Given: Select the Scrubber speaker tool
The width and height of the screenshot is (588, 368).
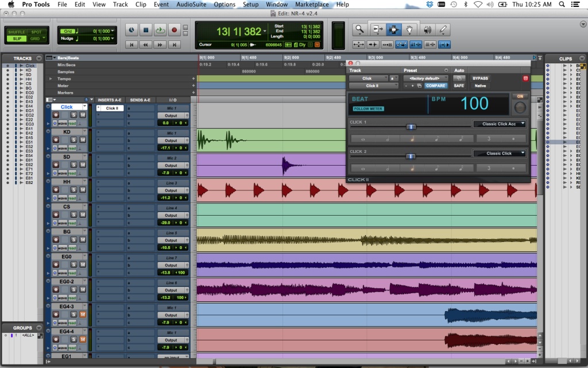Looking at the screenshot, I should click(427, 29).
